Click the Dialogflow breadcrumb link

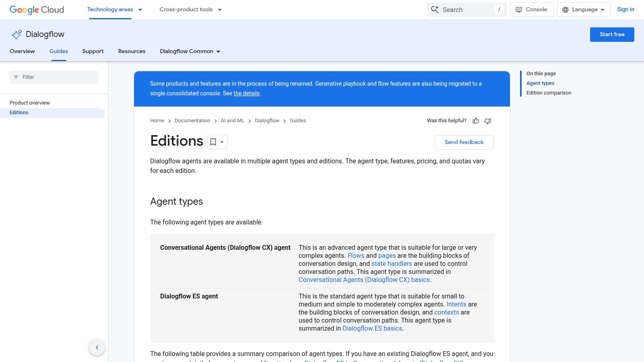pos(267,121)
